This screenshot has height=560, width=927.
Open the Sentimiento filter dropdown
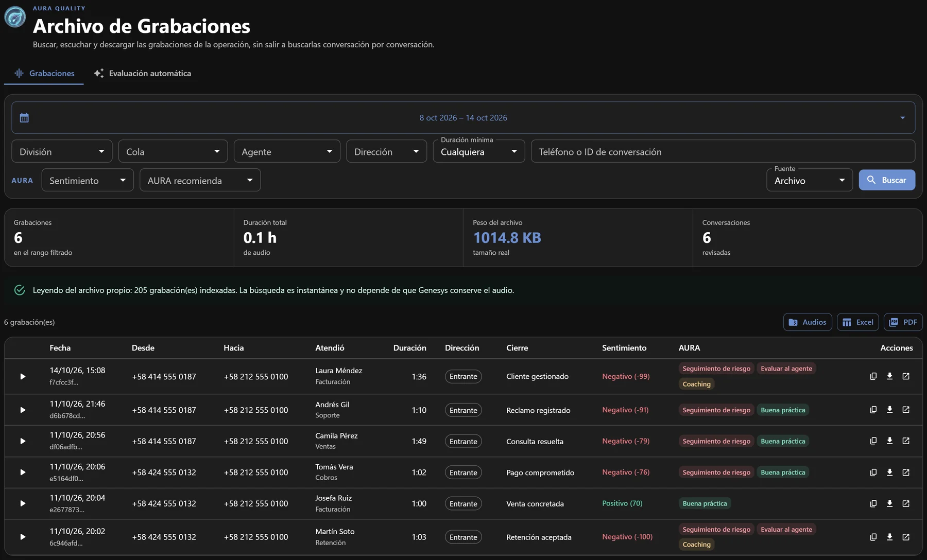click(88, 180)
